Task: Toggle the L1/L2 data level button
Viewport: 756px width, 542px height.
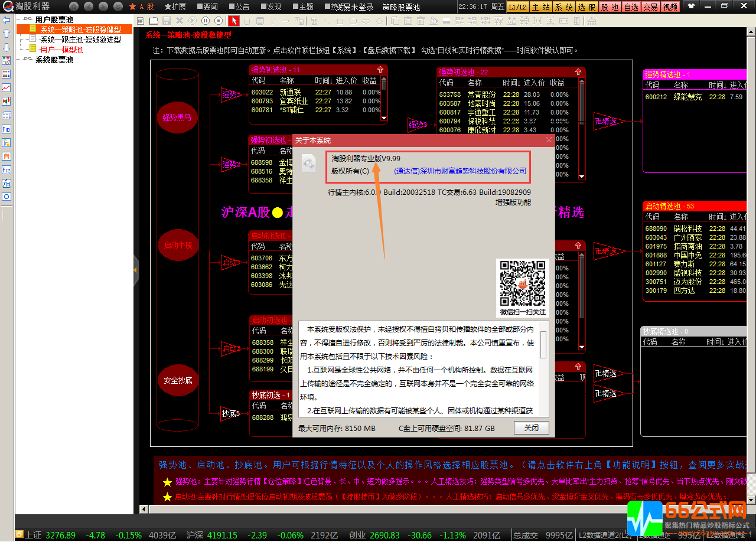Action: (517, 7)
